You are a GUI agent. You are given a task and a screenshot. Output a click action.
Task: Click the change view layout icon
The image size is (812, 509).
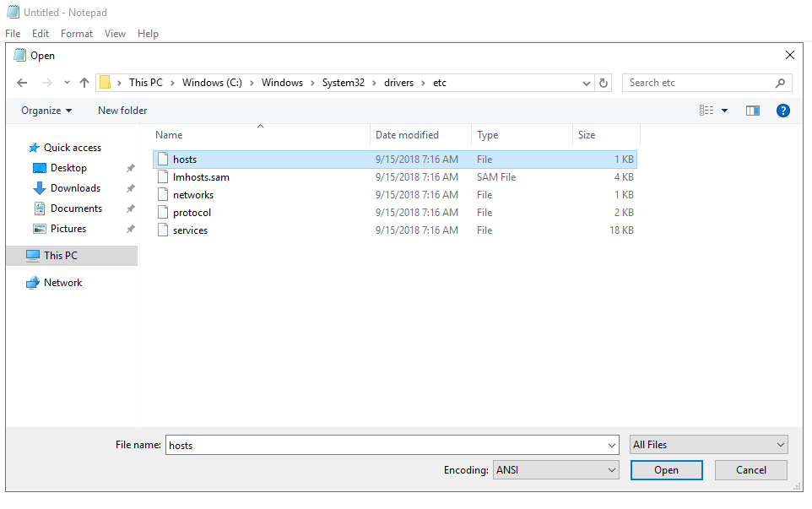(706, 111)
